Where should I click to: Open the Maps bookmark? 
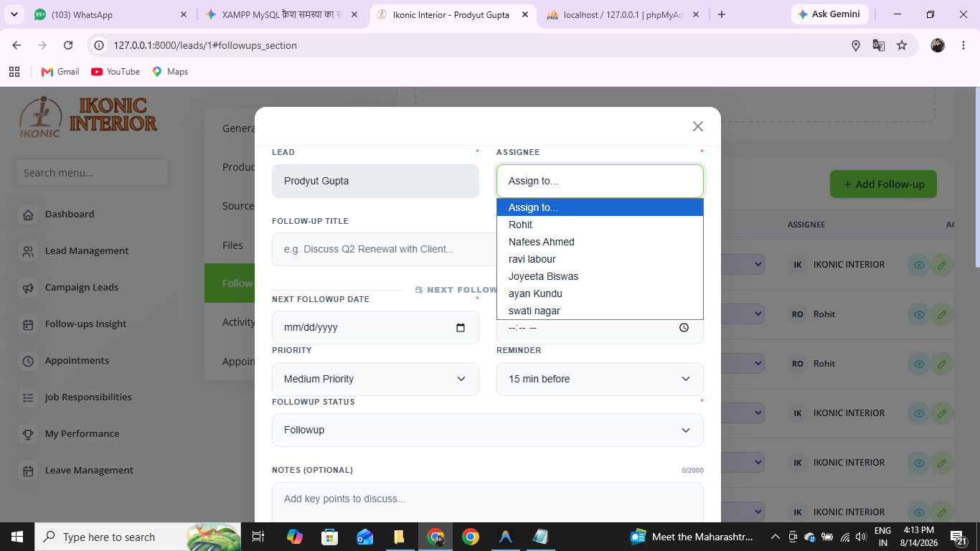point(170,72)
